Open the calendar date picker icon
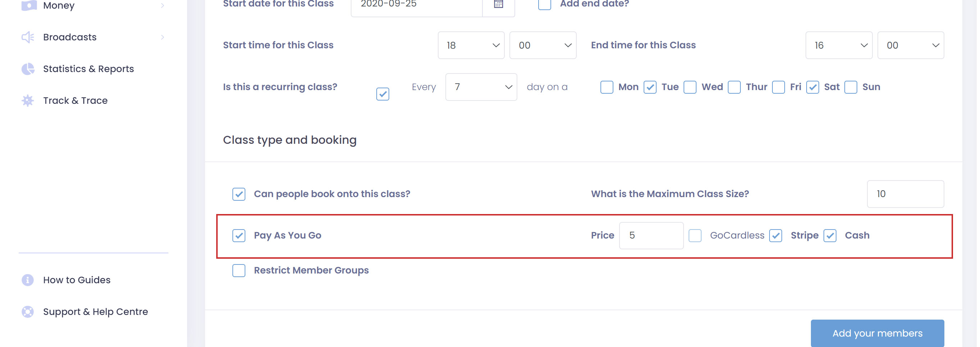Image resolution: width=980 pixels, height=347 pixels. [x=498, y=5]
